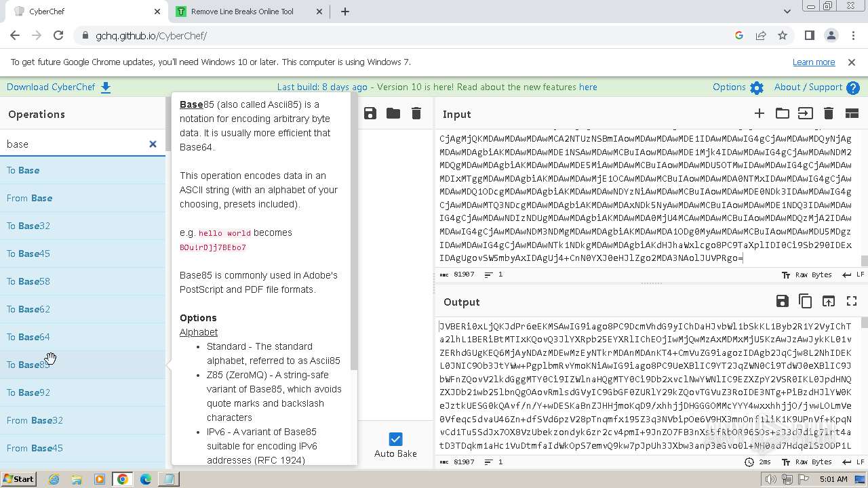Screen dimensions: 868x488
Task: Click the browser address bar
Action: [407, 35]
